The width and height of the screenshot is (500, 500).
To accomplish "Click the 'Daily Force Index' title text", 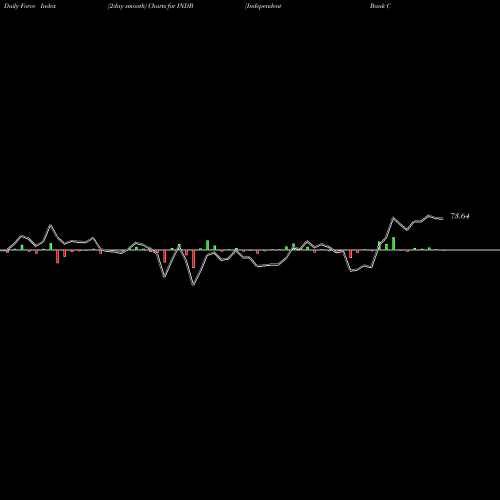I will (x=30, y=6).
